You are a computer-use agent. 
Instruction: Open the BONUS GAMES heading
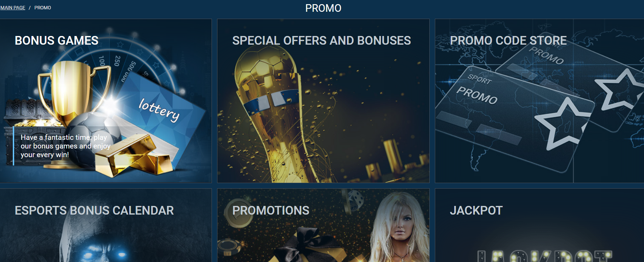point(57,40)
